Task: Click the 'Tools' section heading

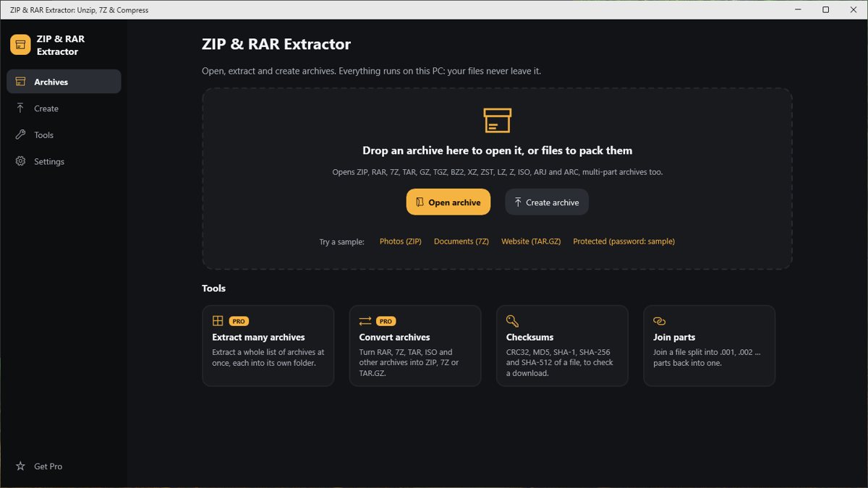Action: click(214, 288)
